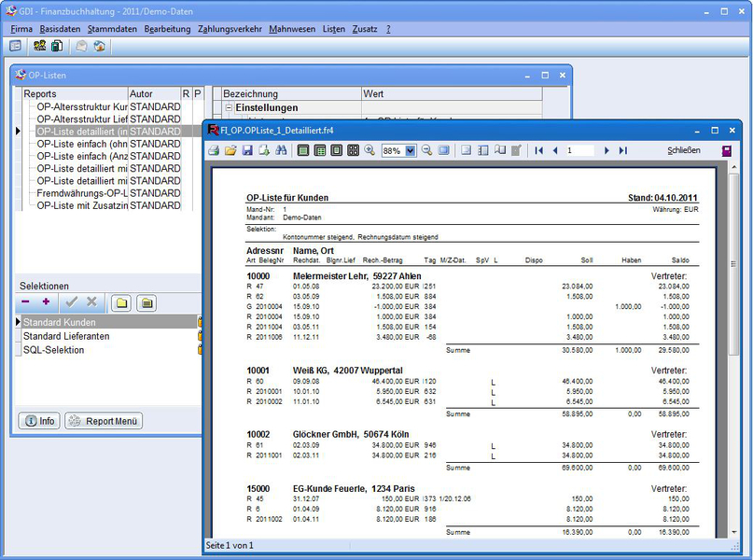This screenshot has height=560, width=753.
Task: Click the Info button
Action: click(x=39, y=421)
